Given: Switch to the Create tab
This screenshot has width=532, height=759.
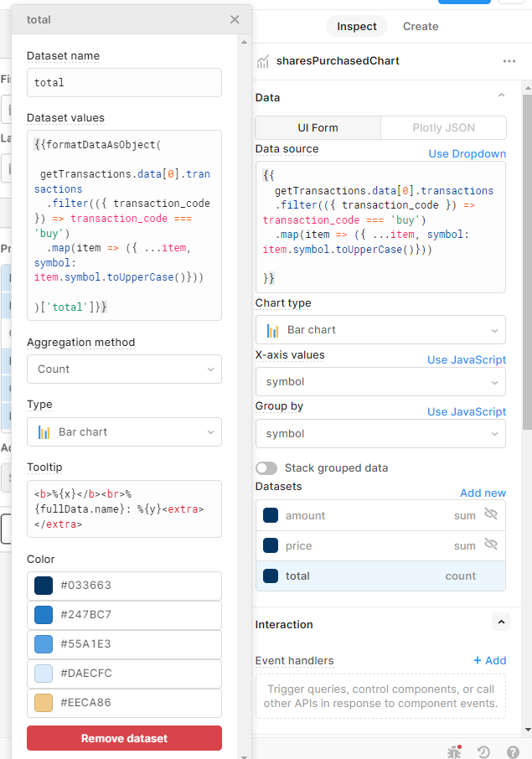Looking at the screenshot, I should click(421, 27).
